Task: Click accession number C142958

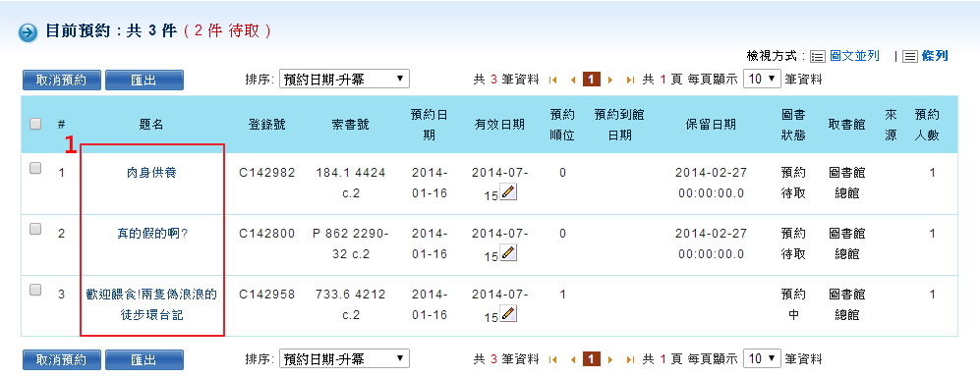Action: [x=267, y=294]
